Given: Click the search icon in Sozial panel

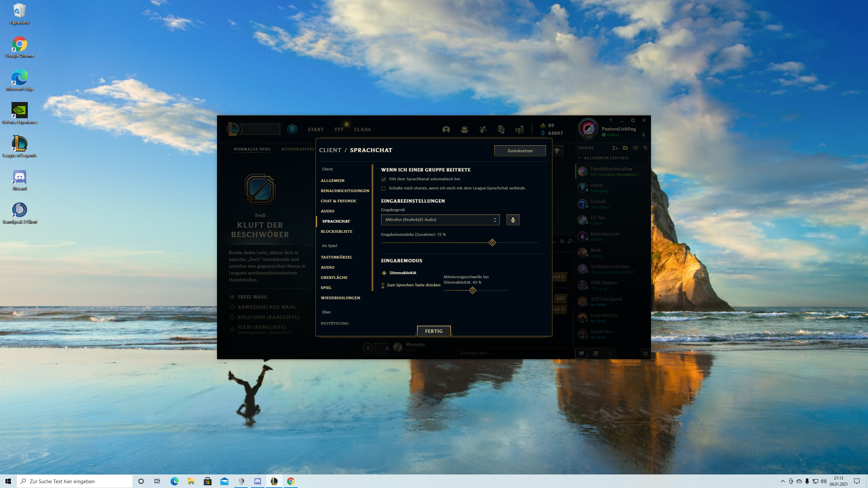Looking at the screenshot, I should [645, 148].
